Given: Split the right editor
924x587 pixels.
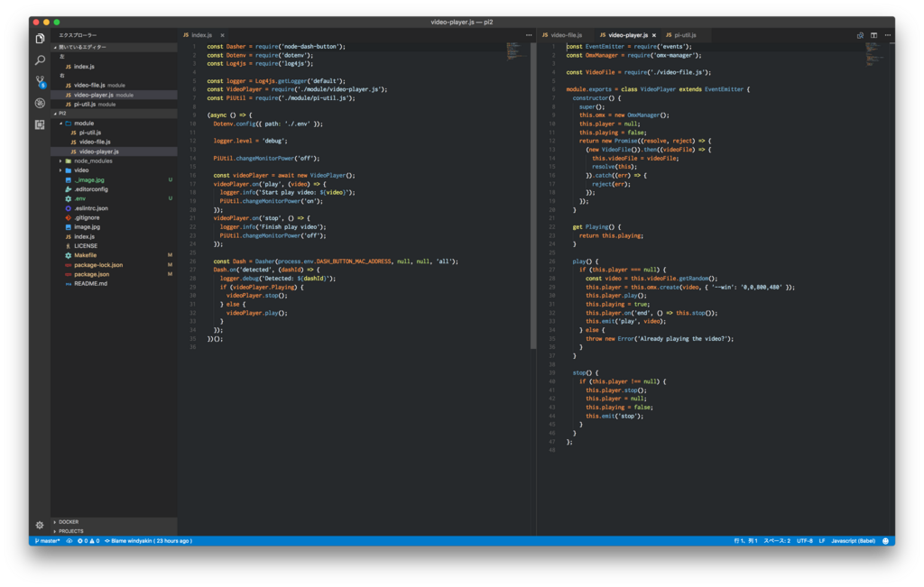Looking at the screenshot, I should [873, 35].
